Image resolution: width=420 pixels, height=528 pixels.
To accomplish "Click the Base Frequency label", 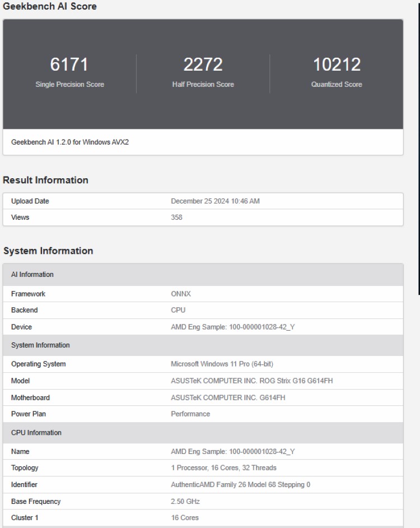I will click(x=36, y=502).
